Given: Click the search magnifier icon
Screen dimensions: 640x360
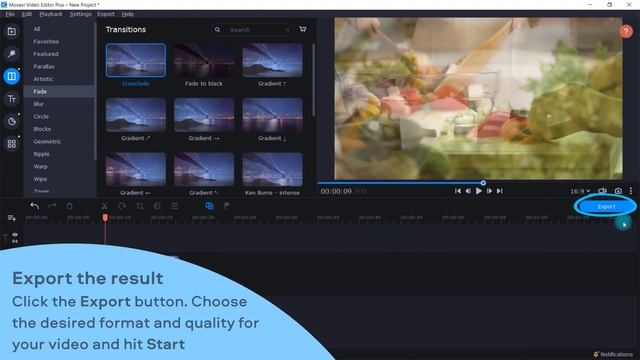Looking at the screenshot, I should point(217,29).
